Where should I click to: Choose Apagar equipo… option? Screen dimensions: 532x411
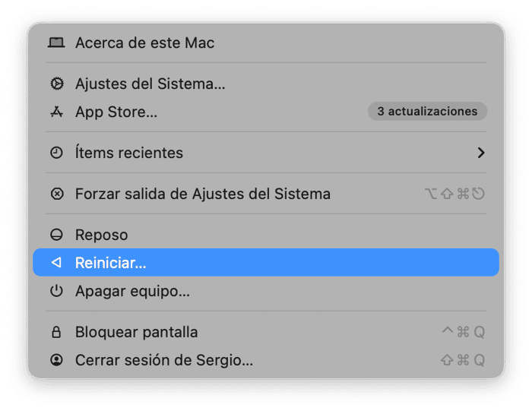coord(132,291)
